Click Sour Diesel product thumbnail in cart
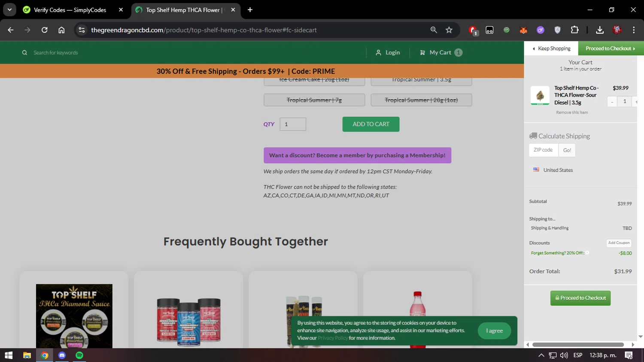The image size is (644, 362). 540,95
